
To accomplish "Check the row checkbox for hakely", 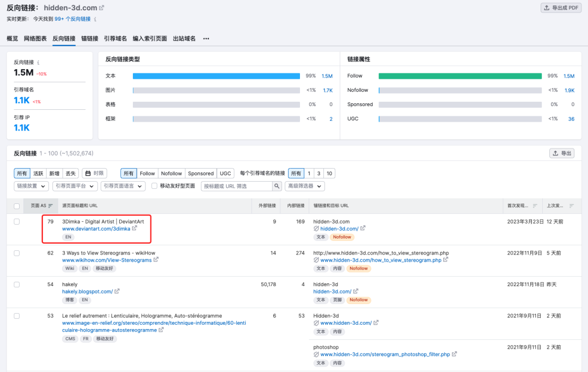I will coord(16,285).
